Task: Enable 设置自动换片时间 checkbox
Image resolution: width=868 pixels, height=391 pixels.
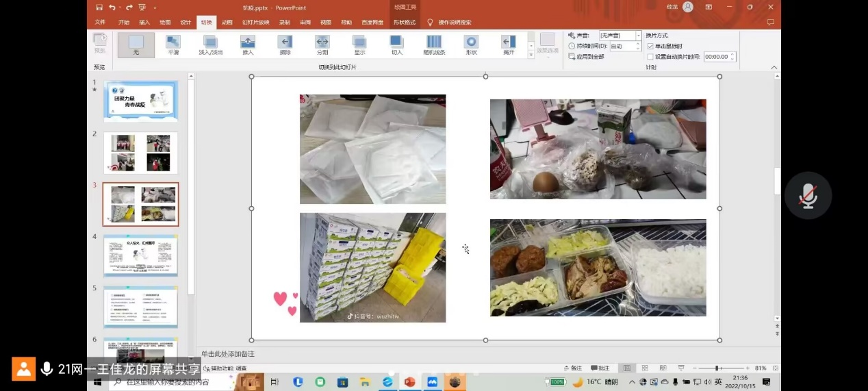Action: tap(650, 57)
